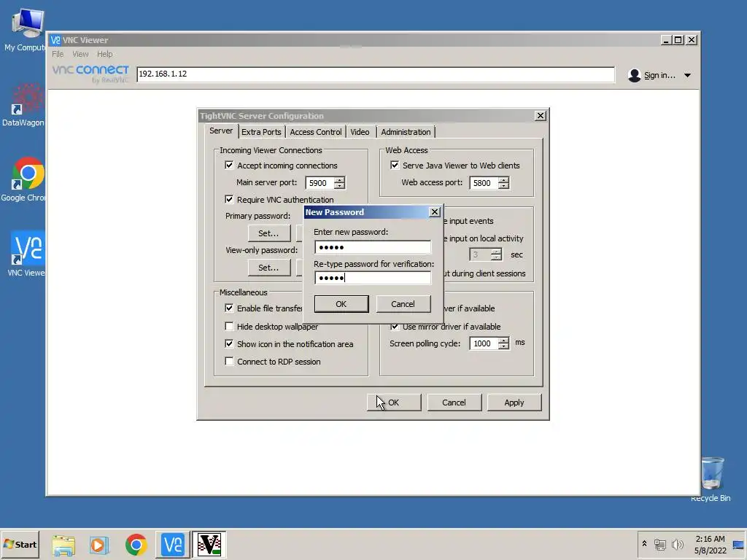This screenshot has height=560, width=747.
Task: Open My Computer desktop icon
Action: pos(26,29)
